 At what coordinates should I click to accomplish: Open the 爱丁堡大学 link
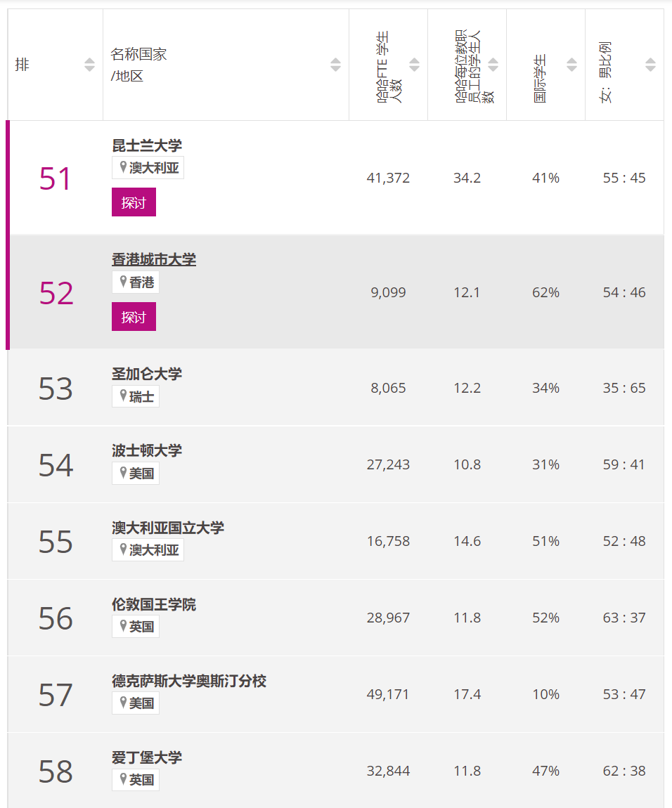(x=147, y=757)
